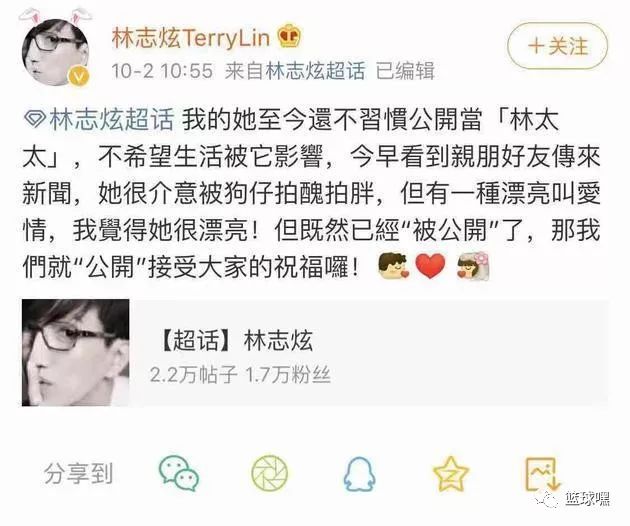Image resolution: width=630 pixels, height=526 pixels.
Task: Tap the girl with flower emoji
Action: pos(473,266)
